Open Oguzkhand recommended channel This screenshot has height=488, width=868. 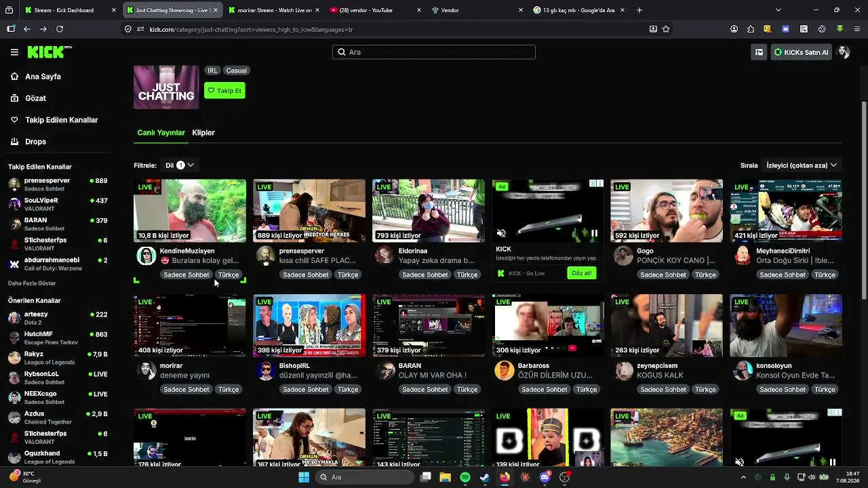click(58, 457)
